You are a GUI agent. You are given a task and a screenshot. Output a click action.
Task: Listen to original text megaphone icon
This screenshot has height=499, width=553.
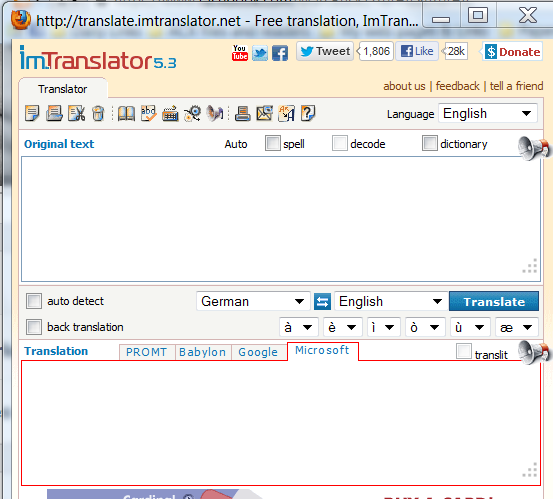534,148
